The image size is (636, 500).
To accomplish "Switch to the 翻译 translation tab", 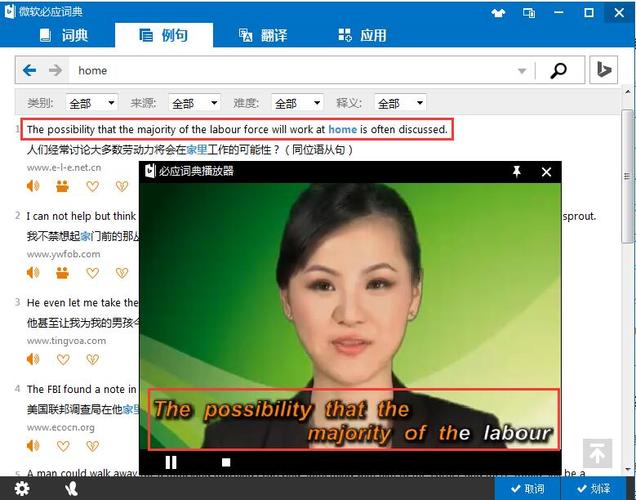I will (263, 35).
